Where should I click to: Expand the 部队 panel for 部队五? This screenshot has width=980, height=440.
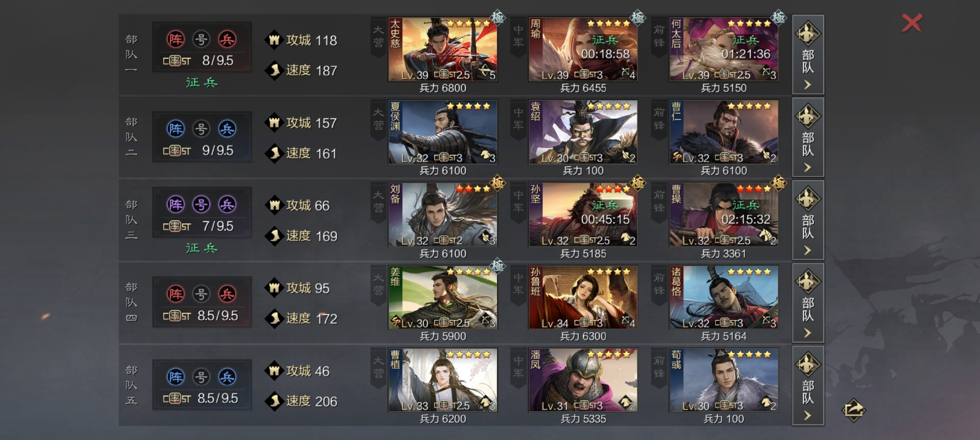pyautogui.click(x=808, y=385)
